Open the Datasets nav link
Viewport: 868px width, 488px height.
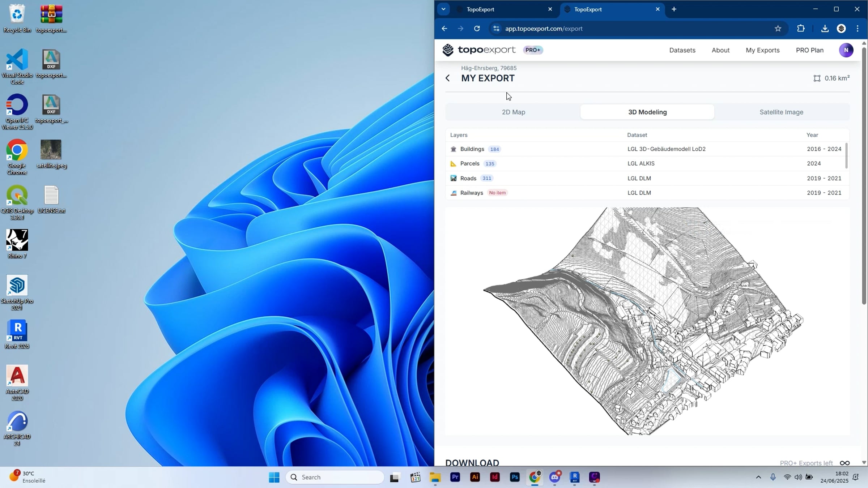(x=682, y=50)
